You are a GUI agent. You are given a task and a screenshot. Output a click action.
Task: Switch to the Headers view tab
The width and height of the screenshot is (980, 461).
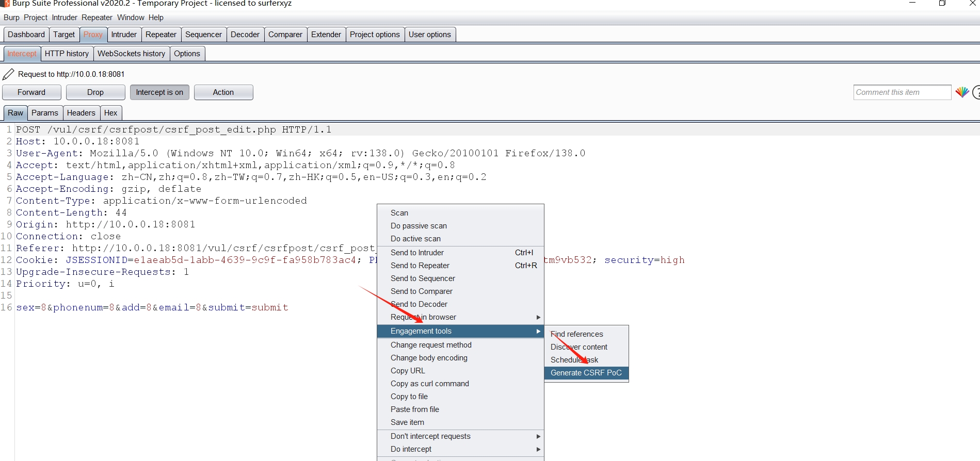point(81,113)
